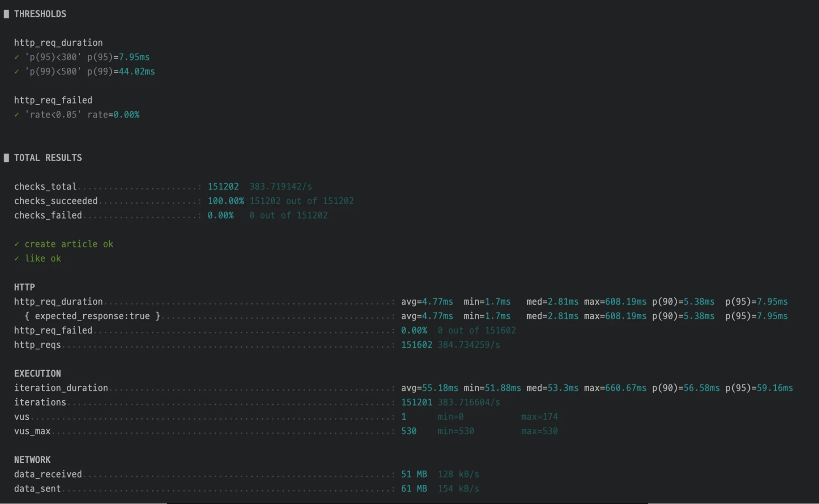The width and height of the screenshot is (819, 504).
Task: Click the HTTP section label
Action: coord(24,287)
